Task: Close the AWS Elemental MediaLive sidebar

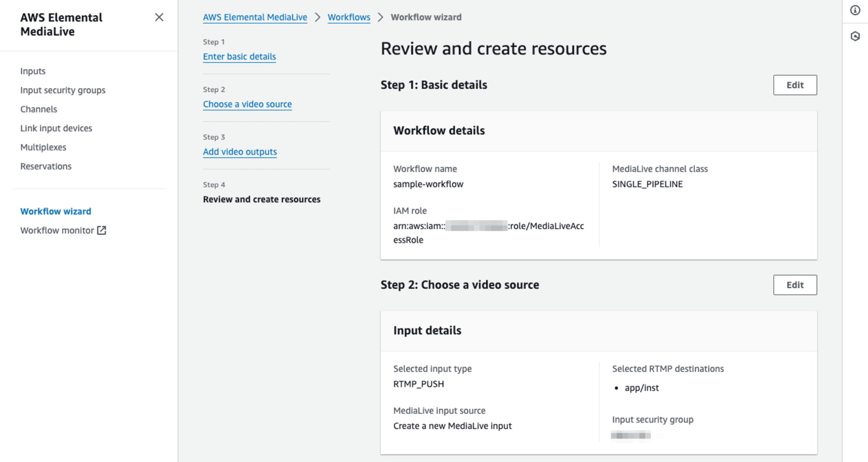Action: pyautogui.click(x=159, y=17)
